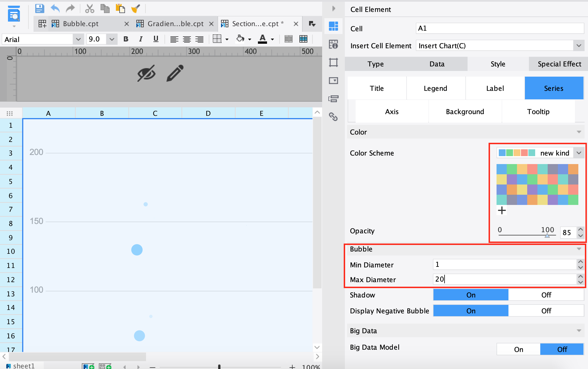Click the pencil edit icon over chart
This screenshot has height=369, width=588.
[x=175, y=73]
